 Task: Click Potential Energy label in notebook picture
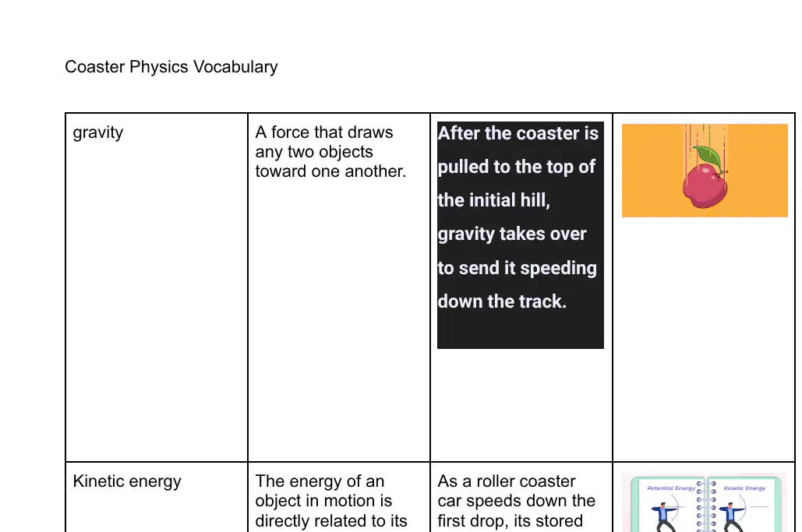(670, 488)
